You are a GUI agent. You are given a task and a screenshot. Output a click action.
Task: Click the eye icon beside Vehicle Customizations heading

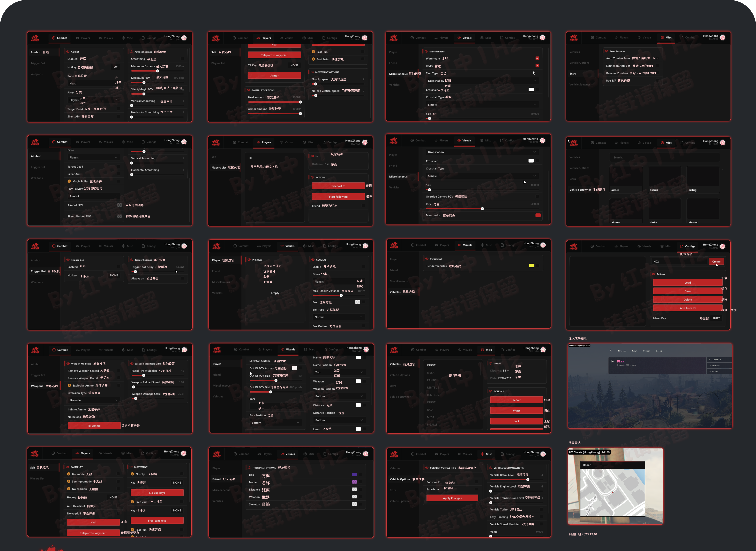pos(490,468)
